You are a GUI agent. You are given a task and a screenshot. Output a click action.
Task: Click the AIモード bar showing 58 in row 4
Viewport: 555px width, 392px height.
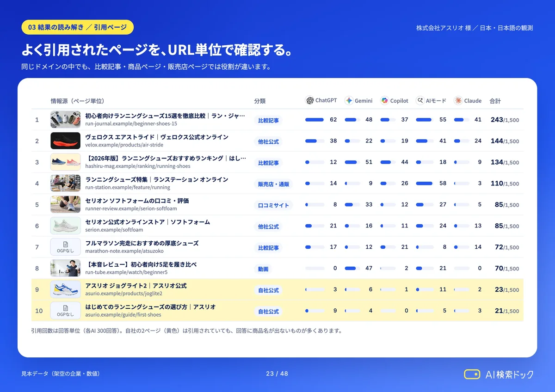click(x=425, y=184)
